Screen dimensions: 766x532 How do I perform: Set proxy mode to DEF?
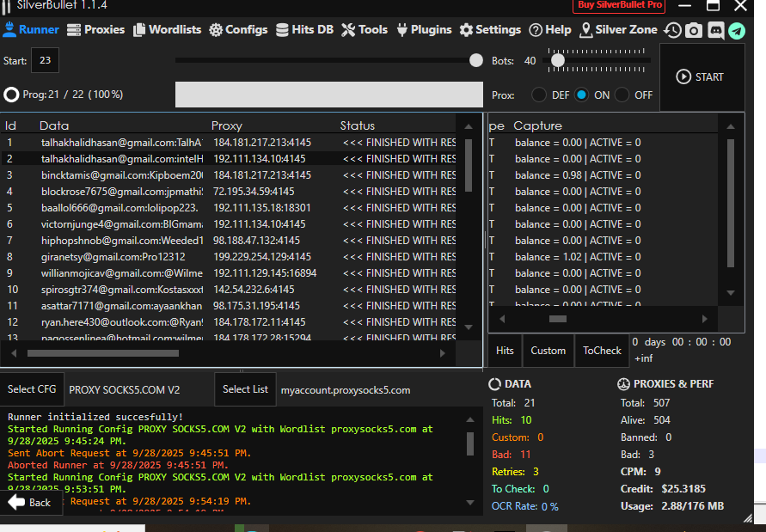pos(539,95)
